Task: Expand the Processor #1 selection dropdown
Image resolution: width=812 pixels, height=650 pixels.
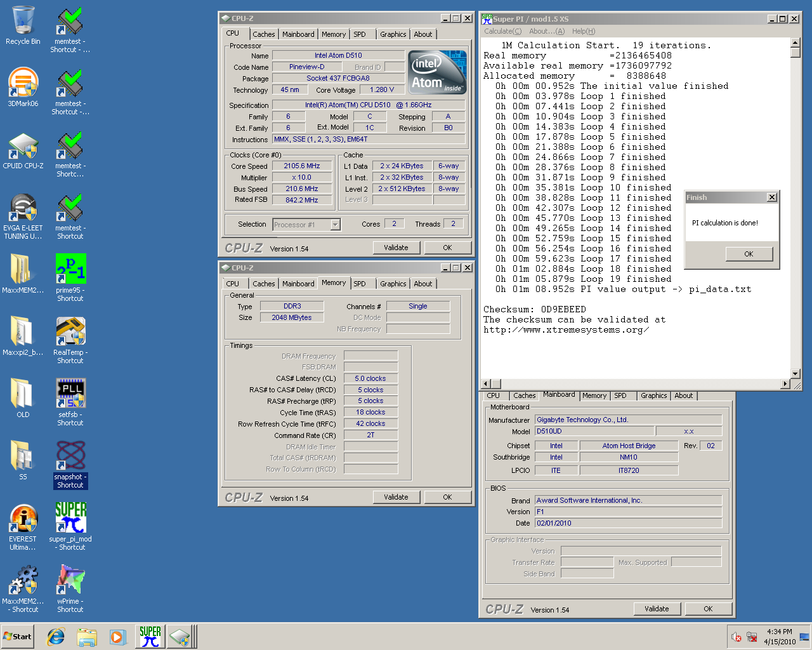Action: (x=335, y=224)
